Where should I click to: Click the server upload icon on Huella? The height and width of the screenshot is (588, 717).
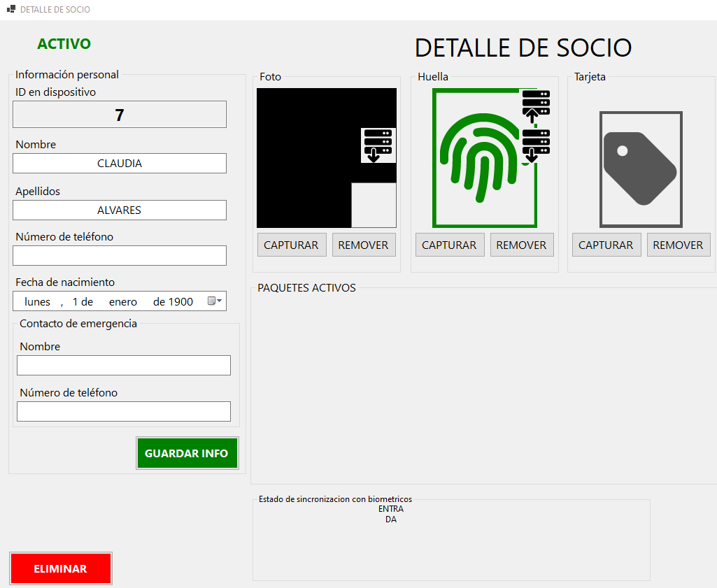coord(536,103)
